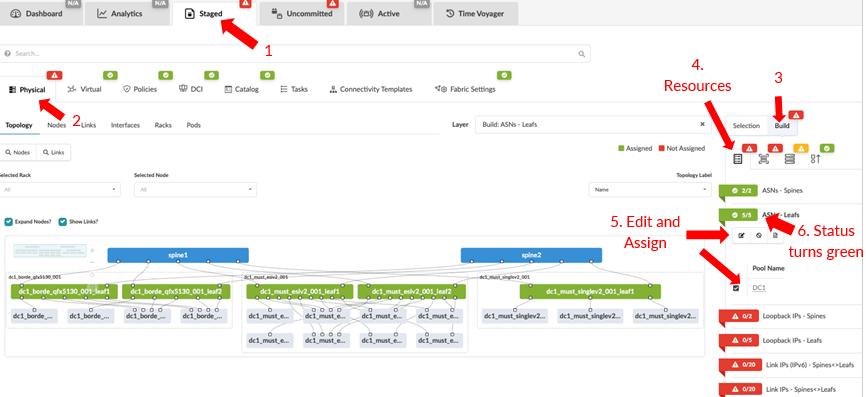
Task: Open the Selected Rack dropdown
Action: click(x=60, y=189)
